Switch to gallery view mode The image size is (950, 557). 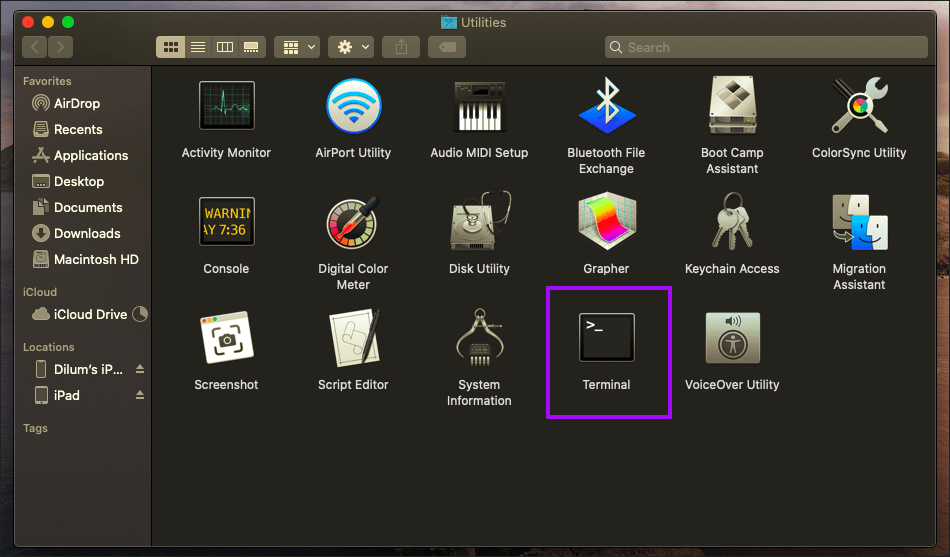[251, 47]
